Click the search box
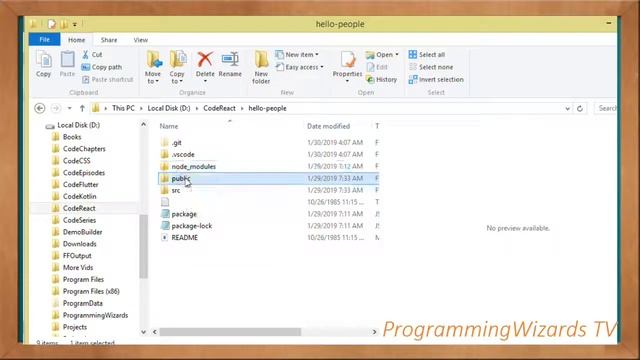This screenshot has height=360, width=640. (x=606, y=108)
